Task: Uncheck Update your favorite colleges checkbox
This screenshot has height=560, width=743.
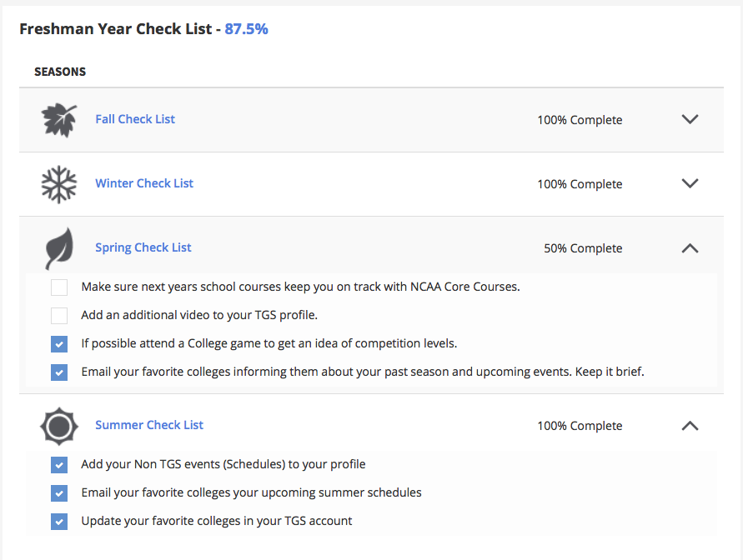Action: coord(59,522)
